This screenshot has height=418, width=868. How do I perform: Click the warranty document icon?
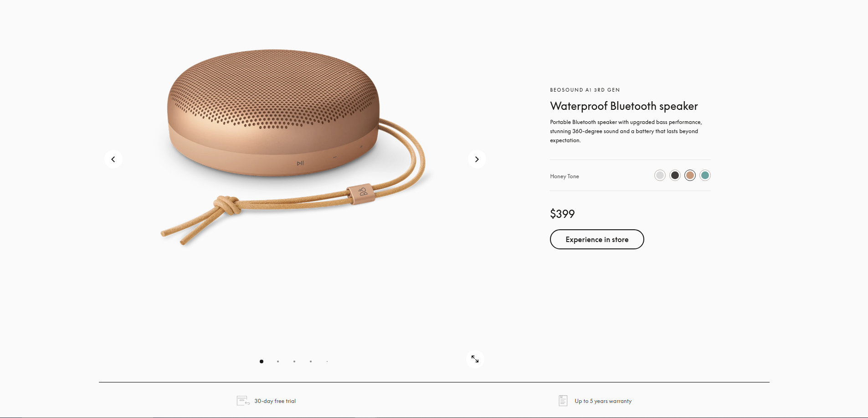point(563,401)
